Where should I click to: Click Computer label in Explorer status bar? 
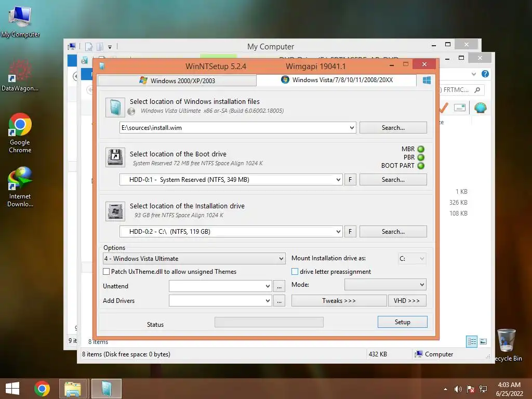(x=438, y=354)
